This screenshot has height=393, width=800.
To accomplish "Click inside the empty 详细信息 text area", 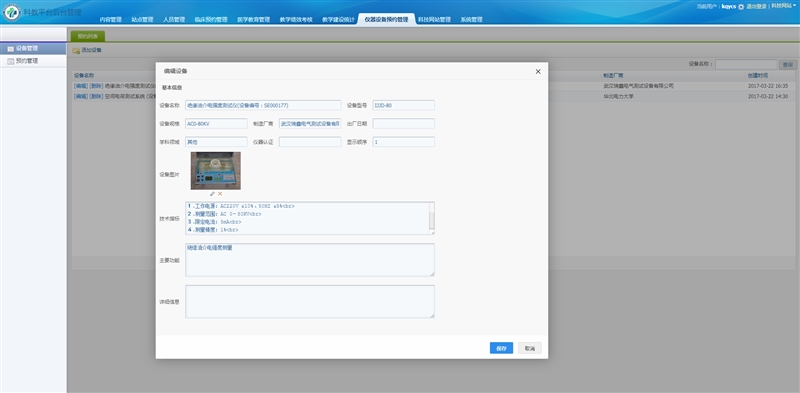I will pyautogui.click(x=310, y=302).
